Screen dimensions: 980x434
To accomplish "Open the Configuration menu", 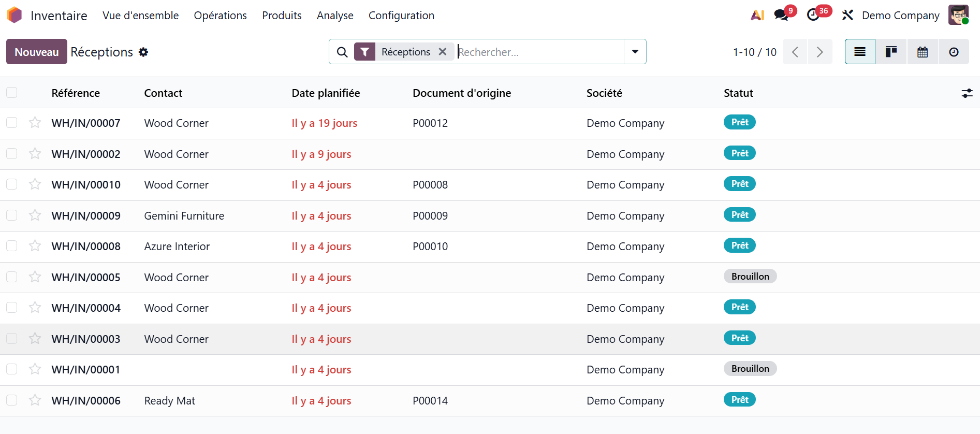I will pyautogui.click(x=401, y=16).
